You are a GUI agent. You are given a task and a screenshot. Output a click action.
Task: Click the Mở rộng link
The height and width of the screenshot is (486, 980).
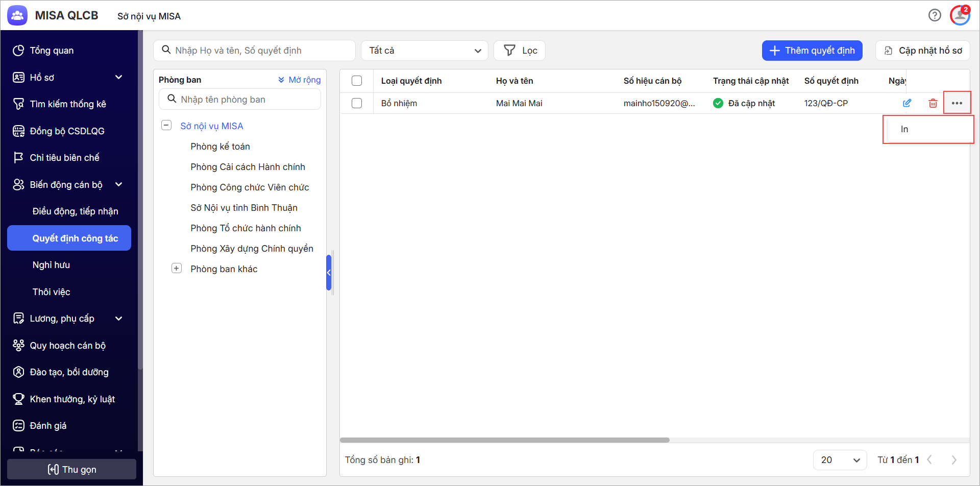click(300, 80)
